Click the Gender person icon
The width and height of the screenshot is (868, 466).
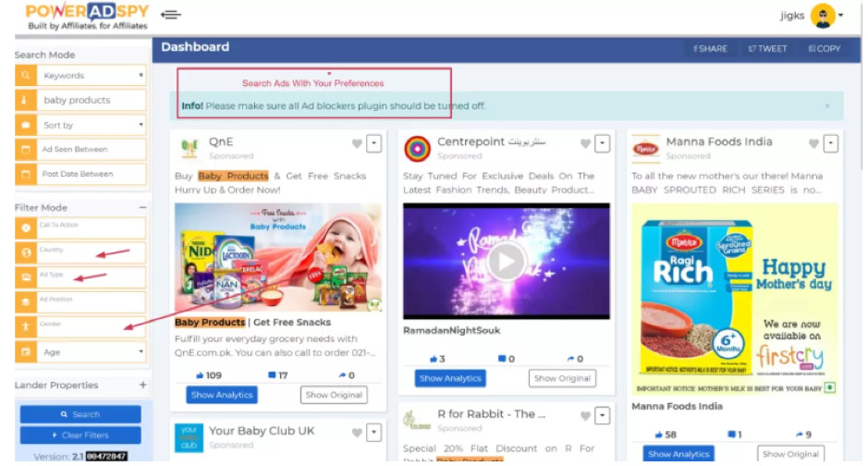(x=26, y=326)
